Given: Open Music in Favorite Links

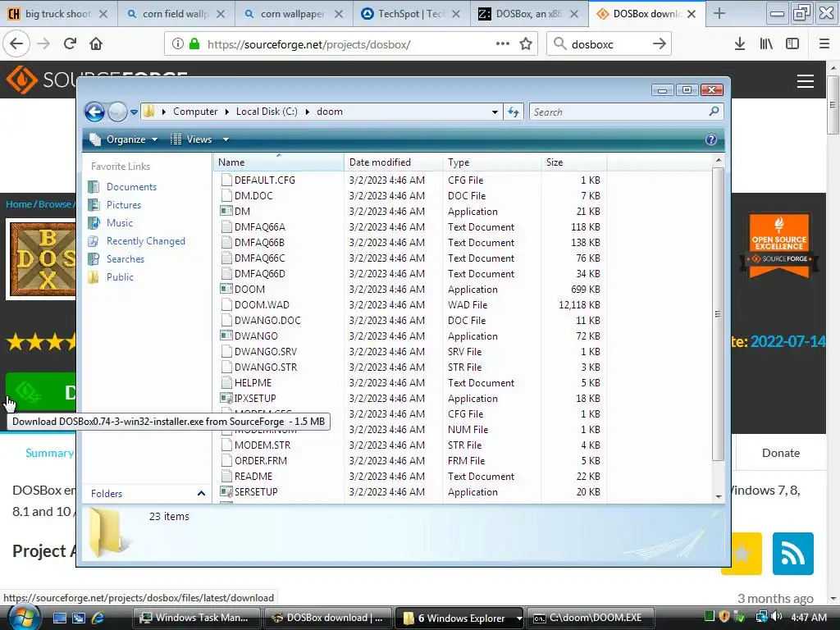Looking at the screenshot, I should tap(120, 223).
